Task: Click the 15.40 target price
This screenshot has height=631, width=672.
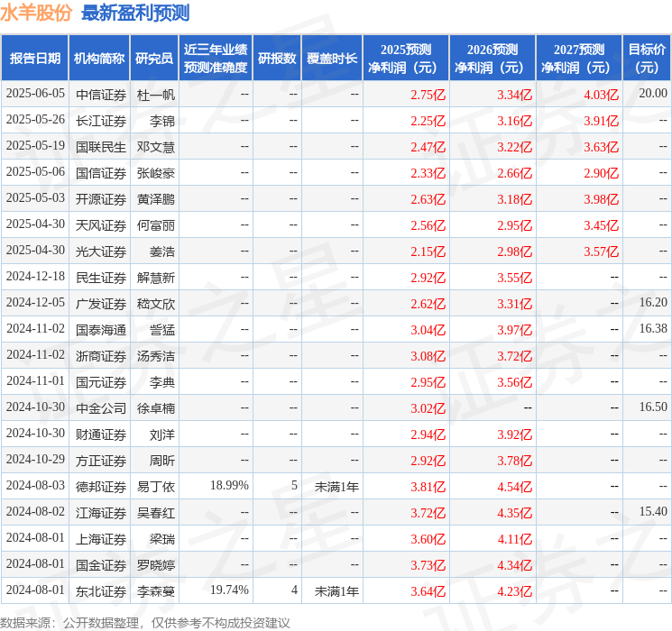Action: point(653,511)
